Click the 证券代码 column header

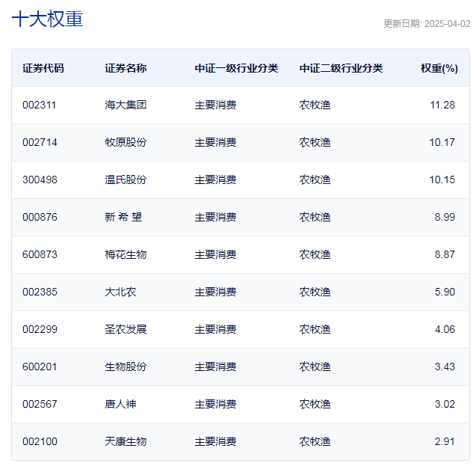point(43,68)
